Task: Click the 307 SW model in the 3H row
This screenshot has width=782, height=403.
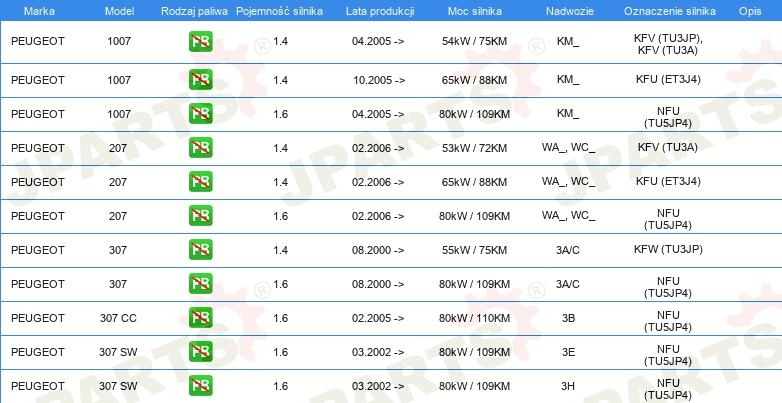Action: point(118,386)
